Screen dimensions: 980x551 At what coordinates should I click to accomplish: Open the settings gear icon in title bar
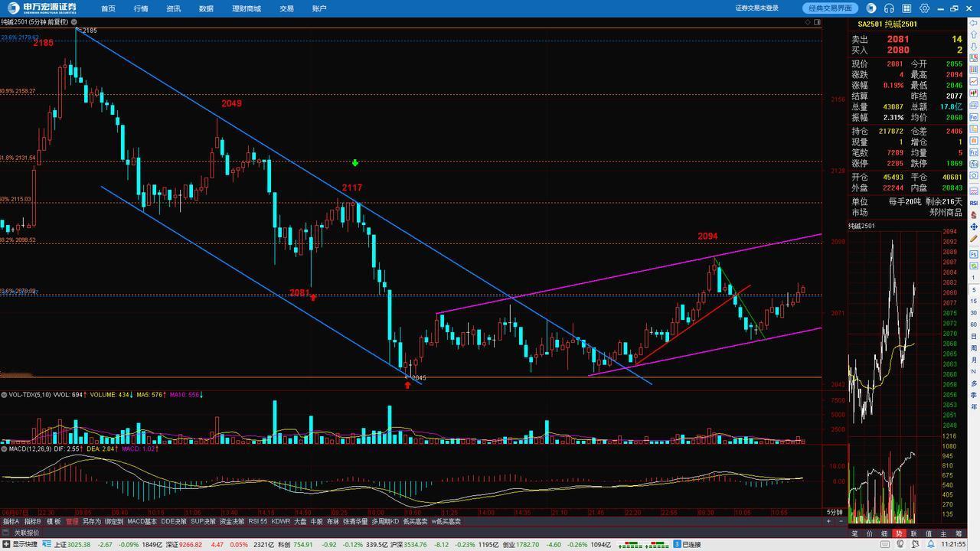[925, 8]
